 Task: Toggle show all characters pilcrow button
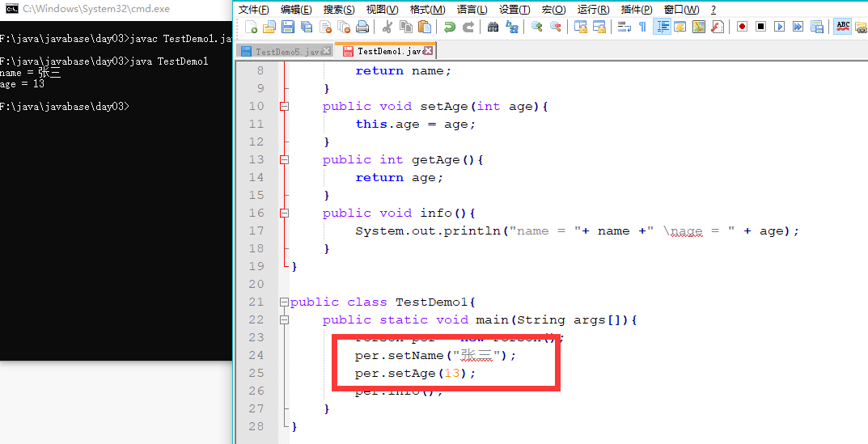click(642, 27)
